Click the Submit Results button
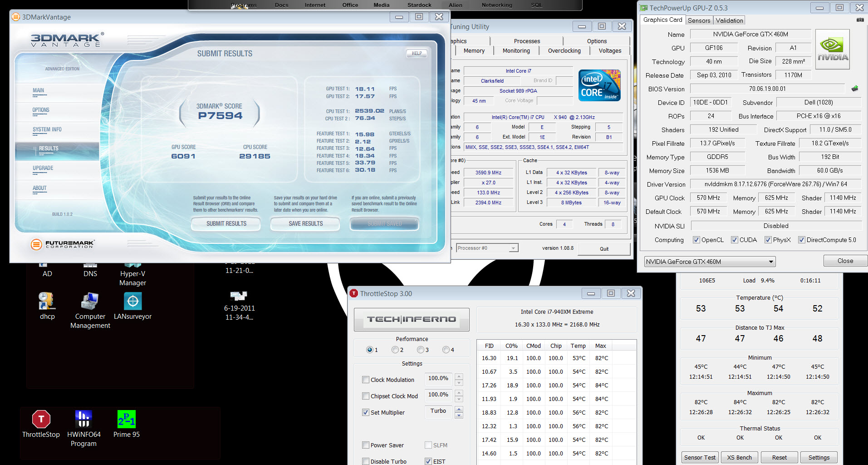 tap(226, 224)
